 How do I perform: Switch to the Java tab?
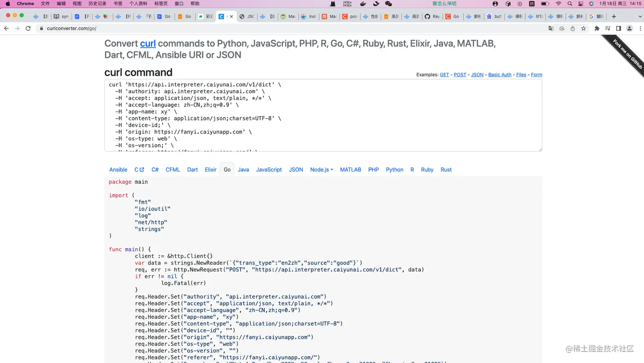point(243,169)
